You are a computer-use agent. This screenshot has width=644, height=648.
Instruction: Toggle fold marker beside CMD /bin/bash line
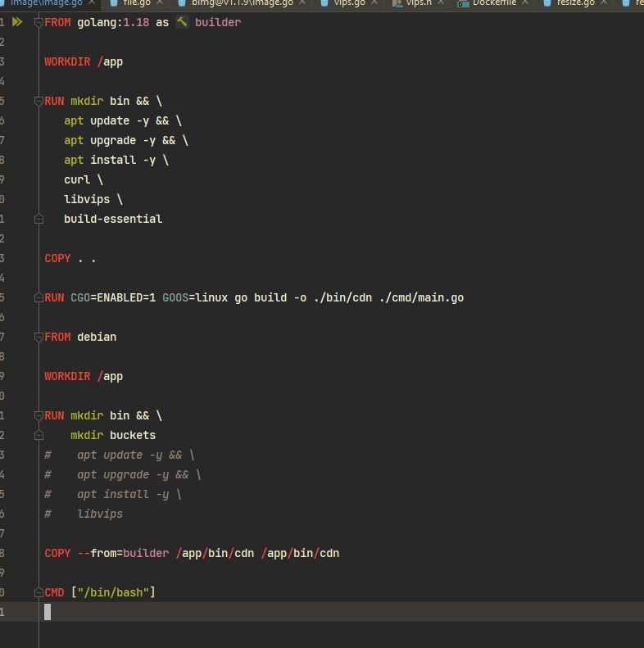point(39,592)
